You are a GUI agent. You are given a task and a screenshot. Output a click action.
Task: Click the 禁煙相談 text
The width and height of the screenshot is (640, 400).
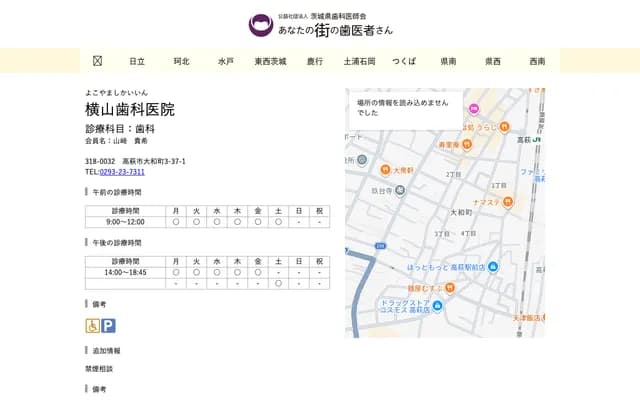coord(99,369)
